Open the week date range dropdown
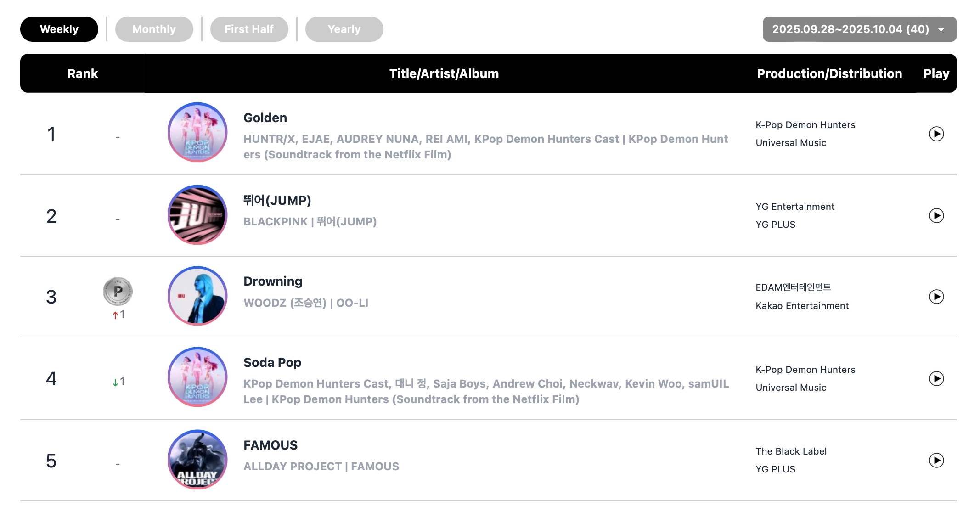 click(859, 29)
